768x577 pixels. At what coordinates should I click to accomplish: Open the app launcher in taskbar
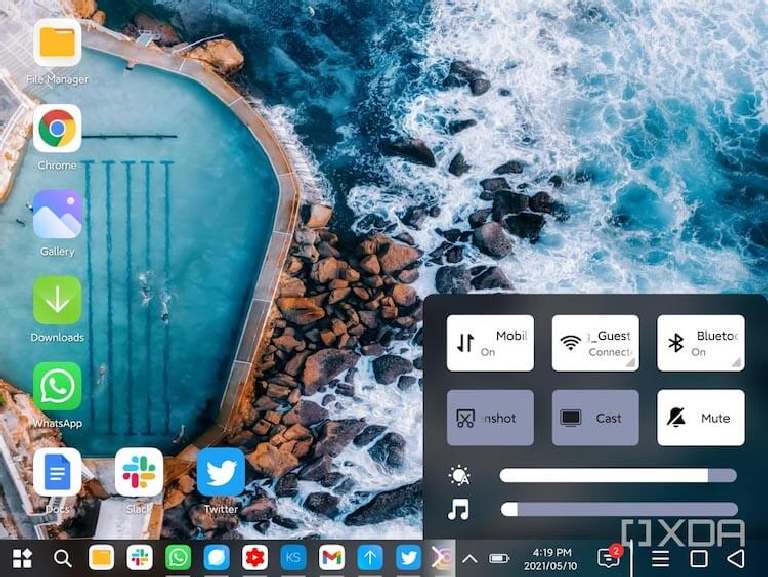click(x=23, y=558)
